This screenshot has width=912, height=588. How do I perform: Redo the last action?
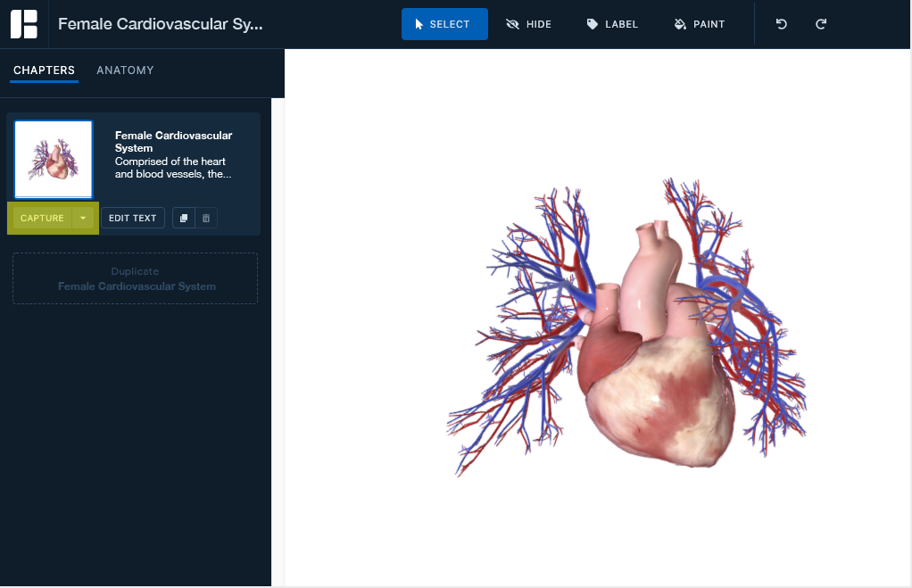pyautogui.click(x=821, y=24)
